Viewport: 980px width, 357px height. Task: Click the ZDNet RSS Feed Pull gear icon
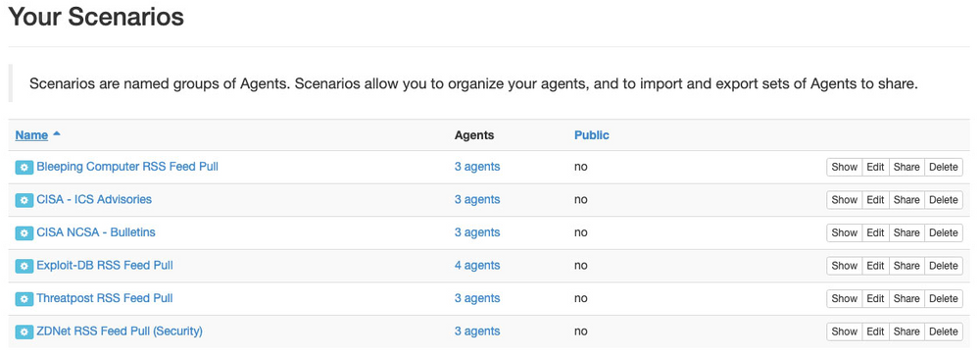click(x=24, y=332)
